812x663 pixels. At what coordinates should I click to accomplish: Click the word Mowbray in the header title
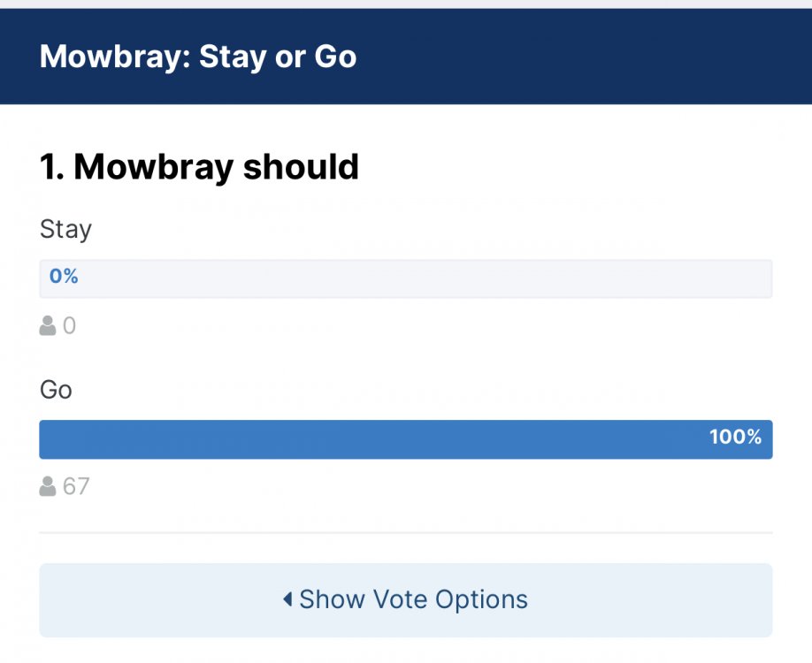click(113, 57)
